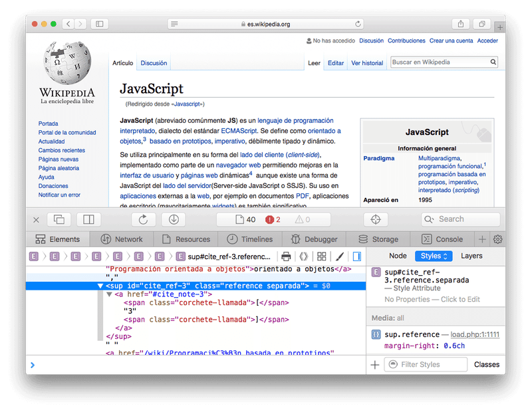
Task: Click the Crear una cuenta link
Action: click(451, 41)
